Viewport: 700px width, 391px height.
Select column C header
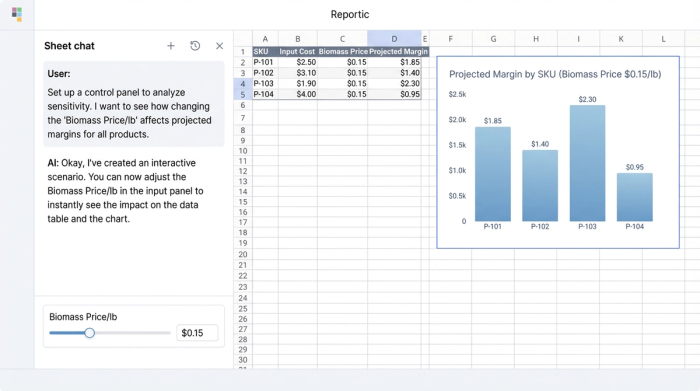(342, 39)
